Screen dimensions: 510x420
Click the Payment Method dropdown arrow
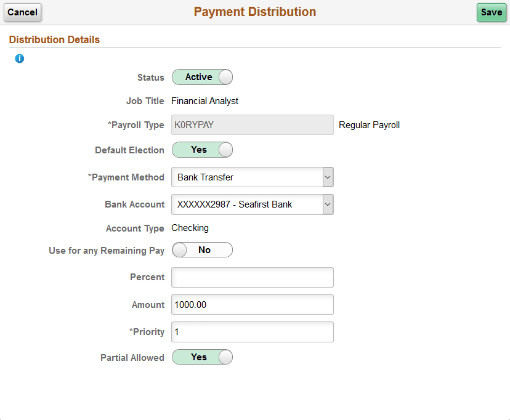click(x=328, y=177)
